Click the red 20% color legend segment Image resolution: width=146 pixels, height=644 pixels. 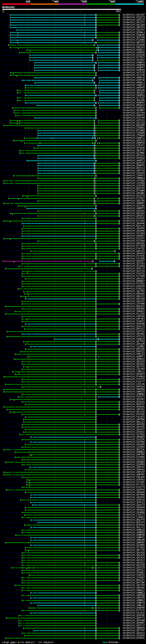tap(16, 4)
